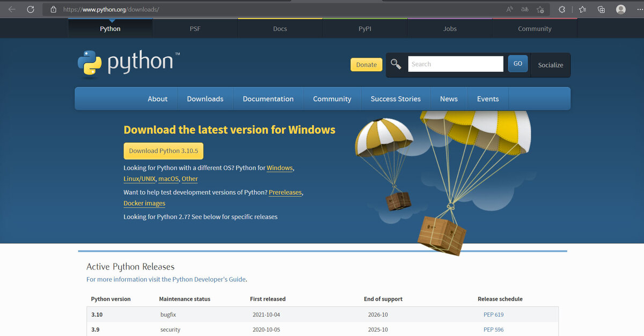Click the Download Python 3.10.5 button
The width and height of the screenshot is (644, 336).
click(x=164, y=151)
